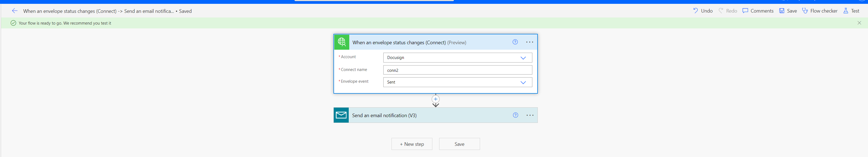Open the ellipsis menu on the envelope trigger
Viewport: 868px width, 157px height.
(530, 42)
